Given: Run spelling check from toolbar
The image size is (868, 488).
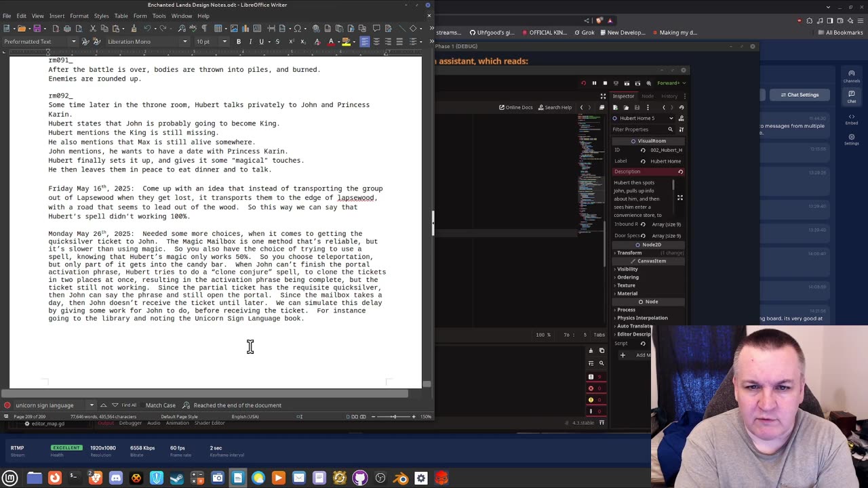Looking at the screenshot, I should 193,28.
